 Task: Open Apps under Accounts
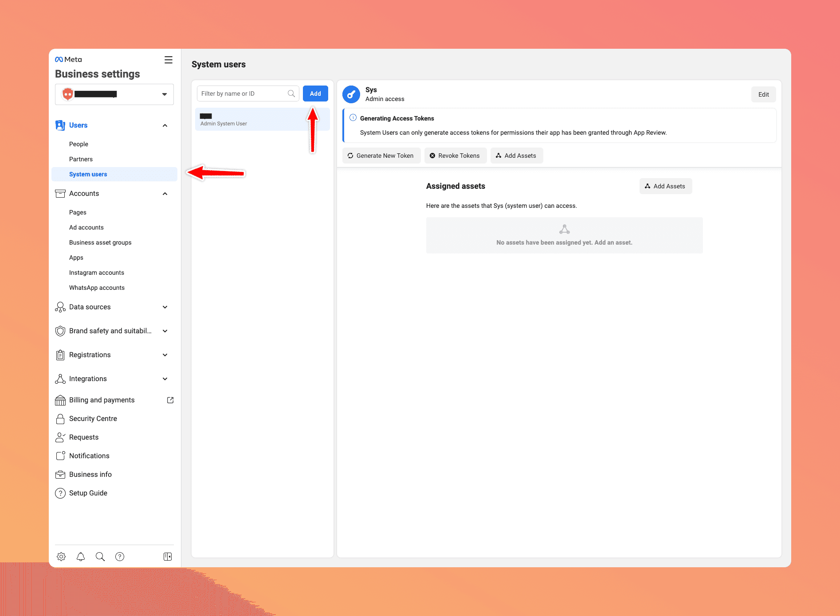76,257
